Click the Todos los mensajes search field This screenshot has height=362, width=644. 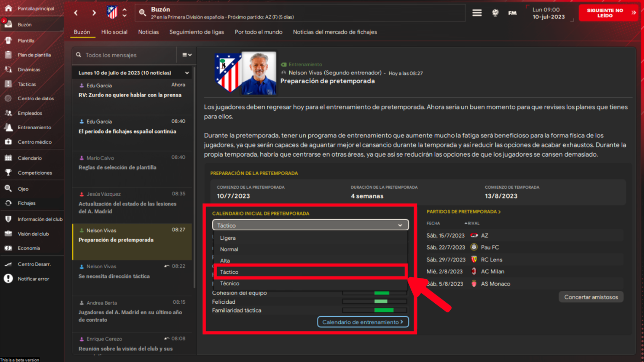point(124,55)
